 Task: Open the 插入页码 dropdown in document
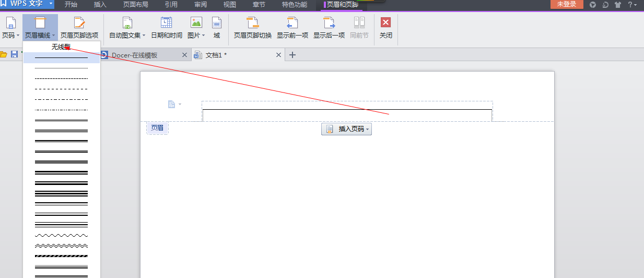pos(346,129)
